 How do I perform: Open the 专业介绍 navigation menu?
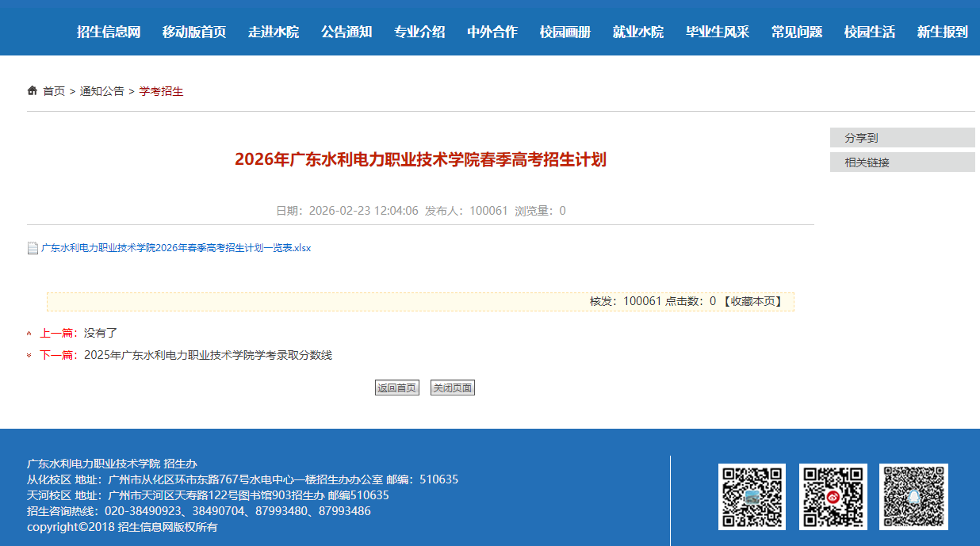[419, 32]
